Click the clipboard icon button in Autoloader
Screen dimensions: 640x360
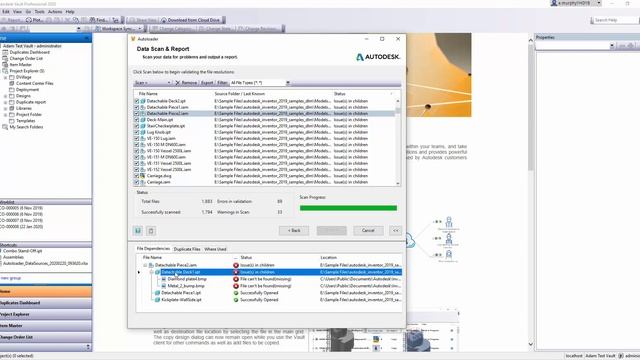pyautogui.click(x=151, y=231)
